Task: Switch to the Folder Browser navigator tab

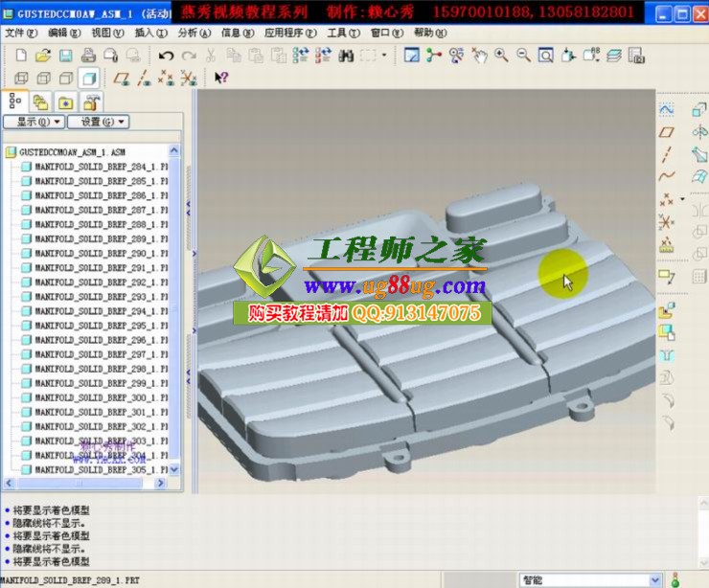Action: [x=40, y=102]
